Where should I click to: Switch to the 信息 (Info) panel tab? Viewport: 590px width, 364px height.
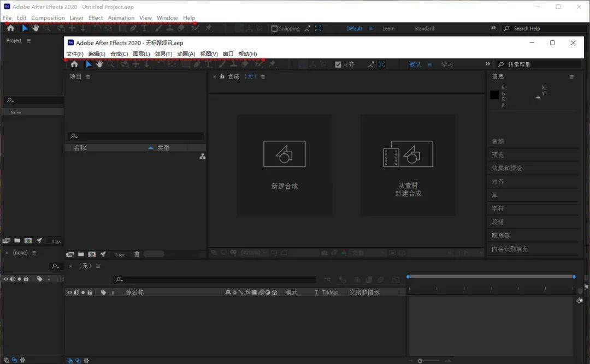click(498, 76)
